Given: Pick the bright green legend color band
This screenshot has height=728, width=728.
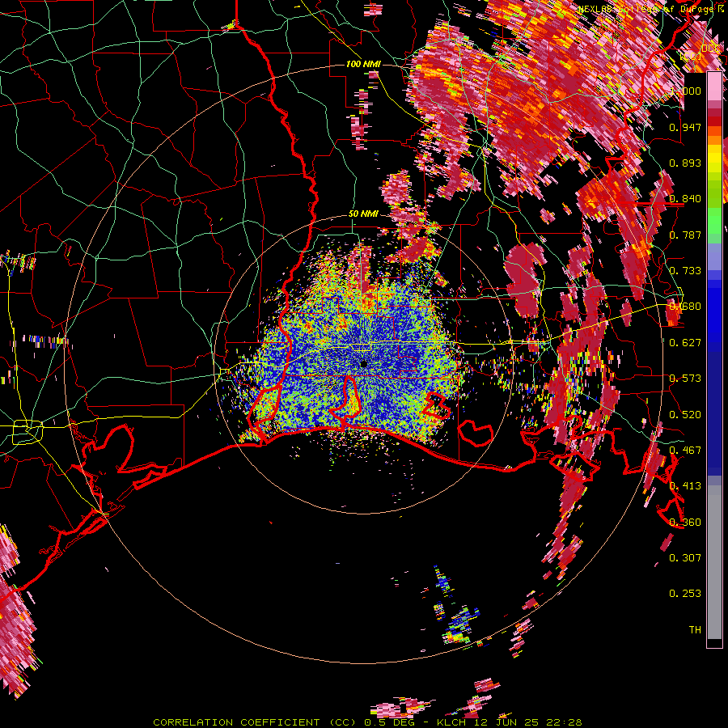Looking at the screenshot, I should (x=714, y=220).
